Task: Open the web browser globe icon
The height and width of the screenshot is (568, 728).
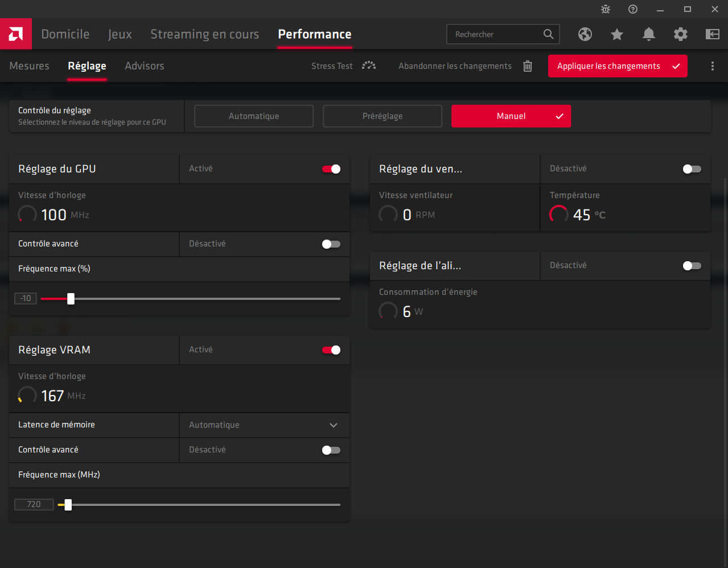Action: [x=585, y=34]
